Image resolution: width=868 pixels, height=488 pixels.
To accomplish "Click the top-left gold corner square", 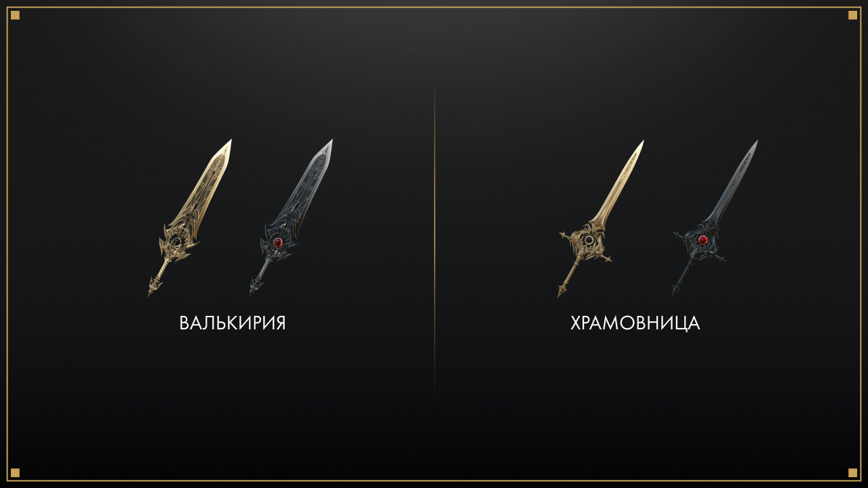I will (x=15, y=15).
